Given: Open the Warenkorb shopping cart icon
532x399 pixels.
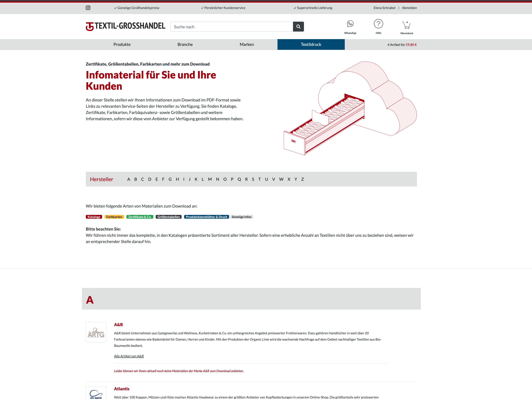Looking at the screenshot, I should (406, 25).
